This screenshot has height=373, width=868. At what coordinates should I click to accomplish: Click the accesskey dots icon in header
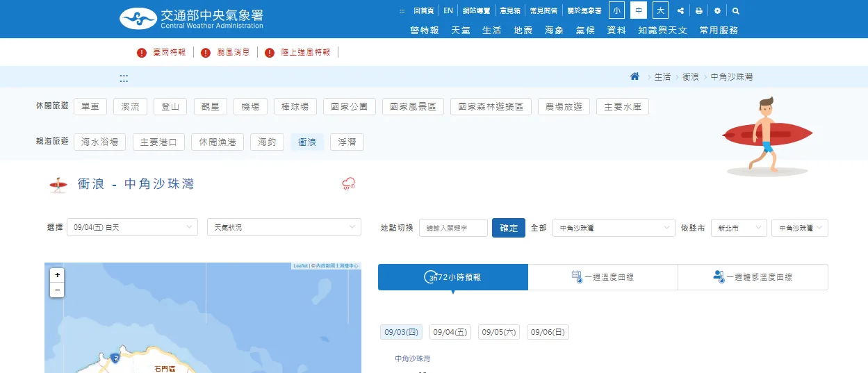(402, 11)
